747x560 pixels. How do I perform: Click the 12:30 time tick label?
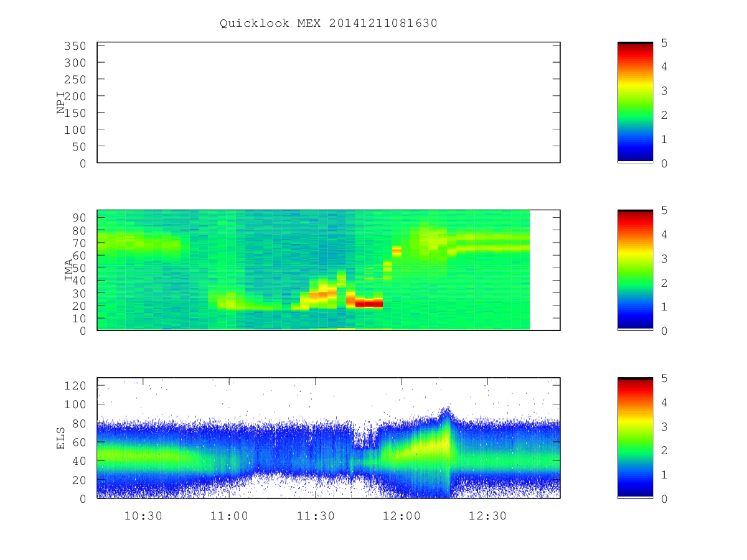487,516
